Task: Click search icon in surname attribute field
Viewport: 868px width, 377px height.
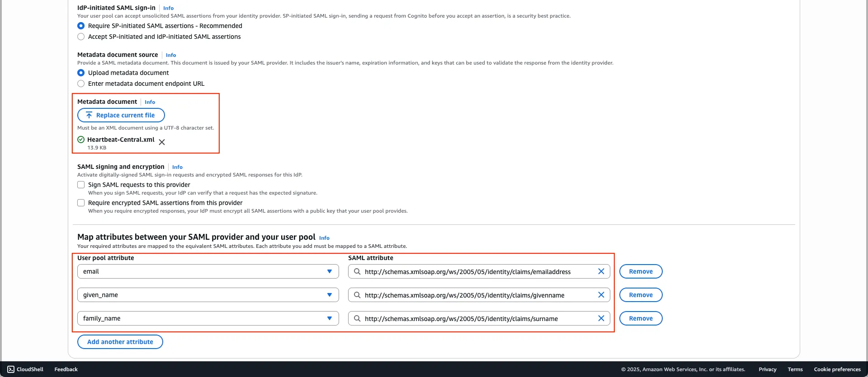Action: [x=357, y=318]
